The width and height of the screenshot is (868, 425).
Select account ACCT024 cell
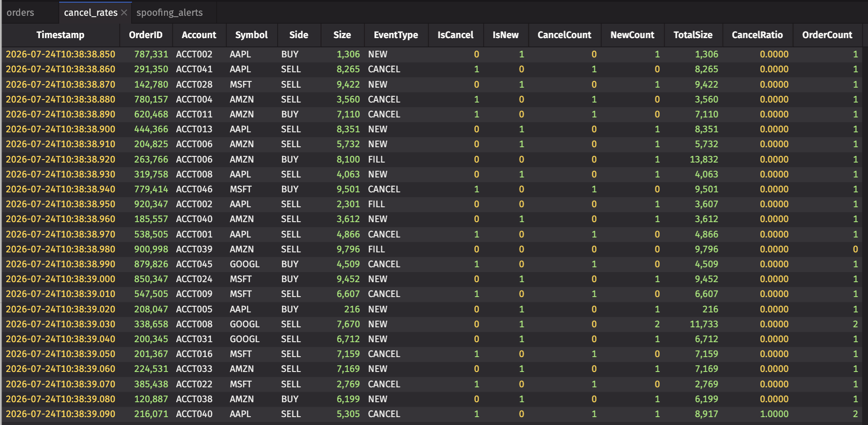199,279
